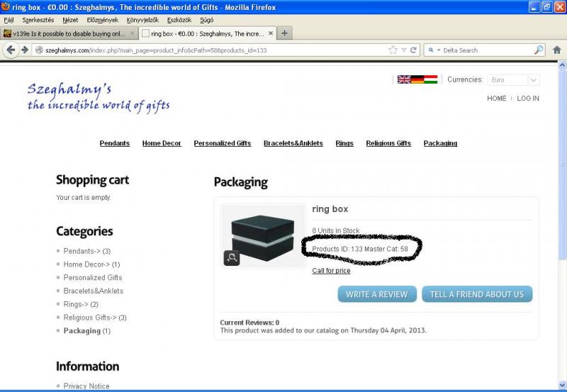
Task: Open Religious Gifts in top navigation
Action: [388, 143]
